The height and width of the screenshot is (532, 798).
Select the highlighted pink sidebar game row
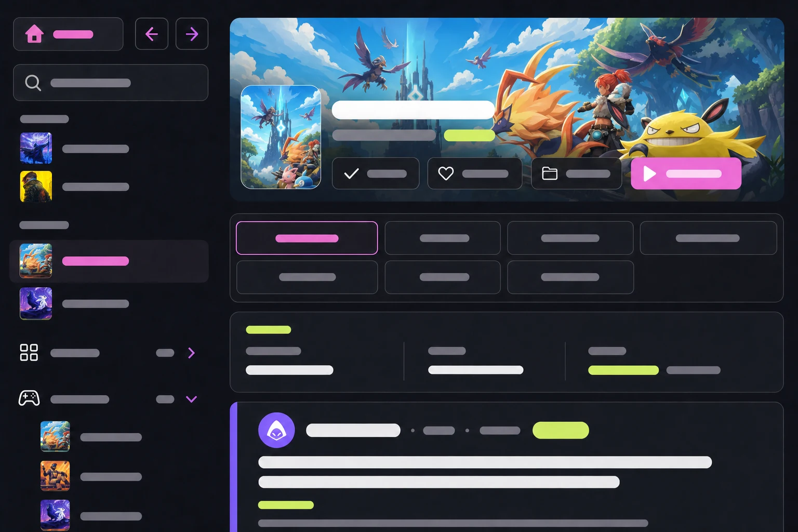click(x=109, y=261)
